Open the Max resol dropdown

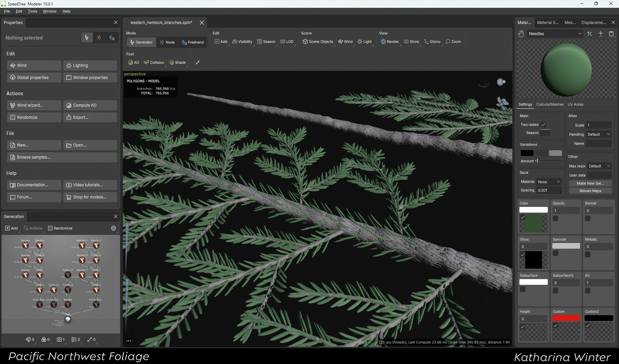599,166
